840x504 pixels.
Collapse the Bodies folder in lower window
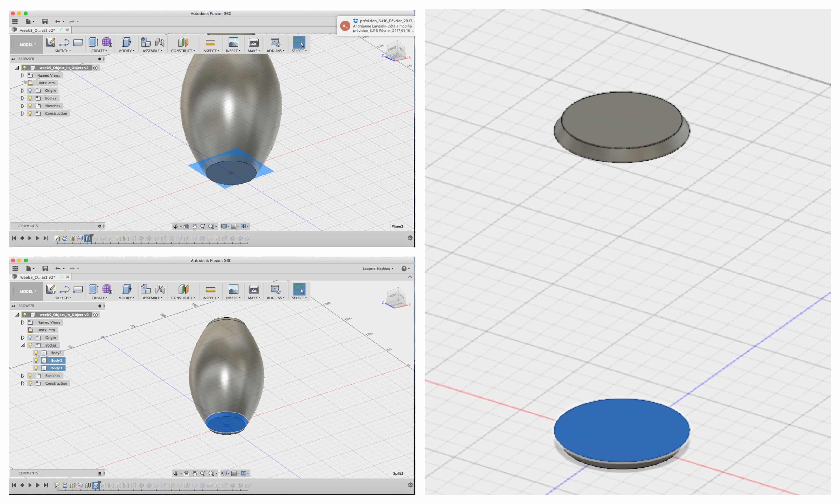pos(23,345)
